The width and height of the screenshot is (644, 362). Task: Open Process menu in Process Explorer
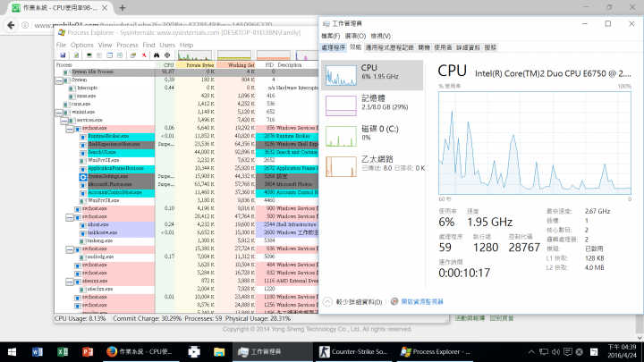point(127,45)
